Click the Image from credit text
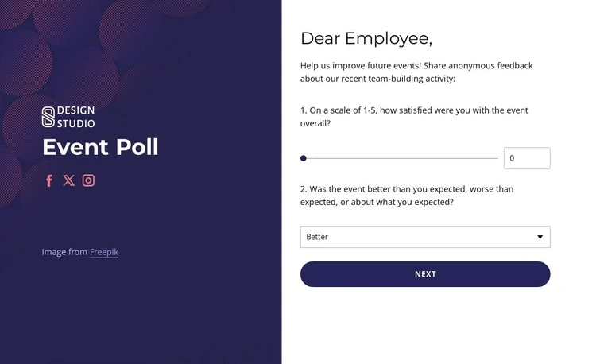 pyautogui.click(x=64, y=252)
